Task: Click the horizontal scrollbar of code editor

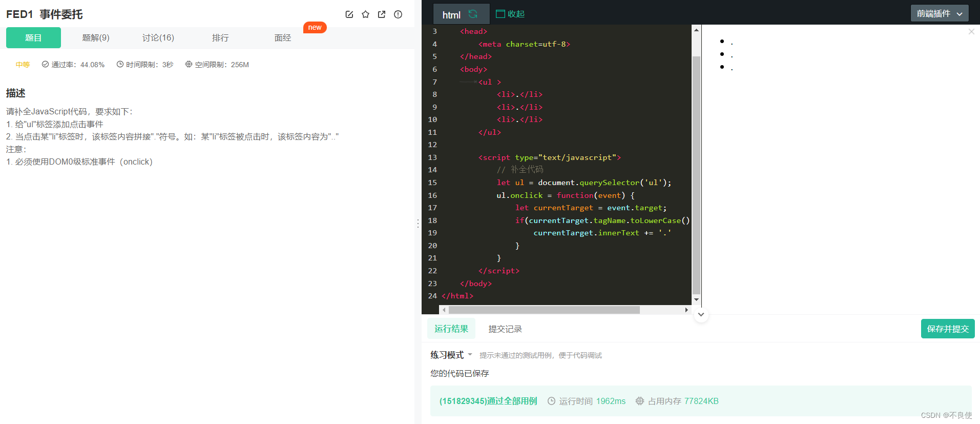Action: click(544, 310)
